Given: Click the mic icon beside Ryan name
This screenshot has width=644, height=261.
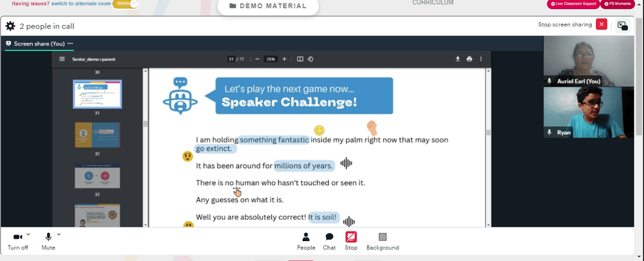Looking at the screenshot, I should (x=549, y=132).
